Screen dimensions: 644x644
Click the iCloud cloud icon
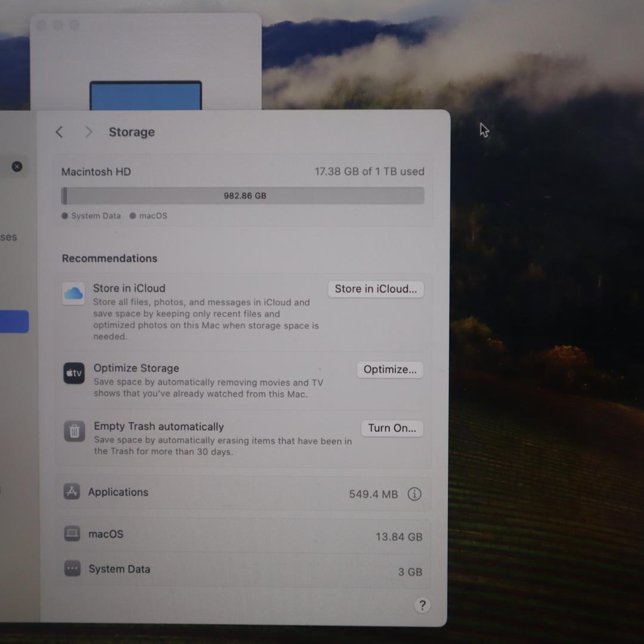point(73,293)
